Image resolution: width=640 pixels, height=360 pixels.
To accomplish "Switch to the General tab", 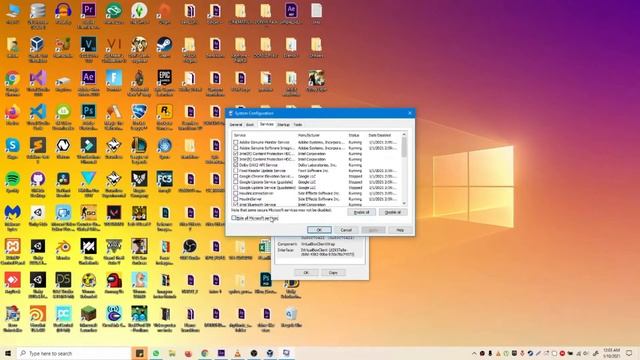I will [236, 124].
